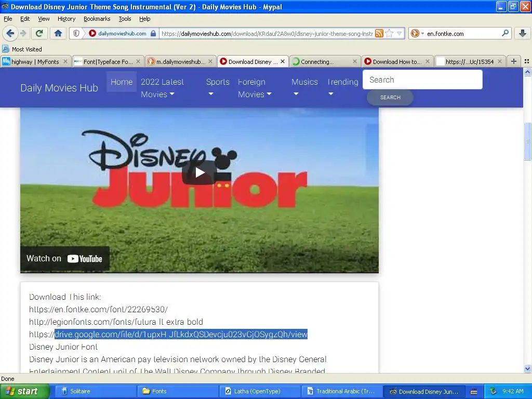Click the tracking protection shield icon

coord(76,33)
